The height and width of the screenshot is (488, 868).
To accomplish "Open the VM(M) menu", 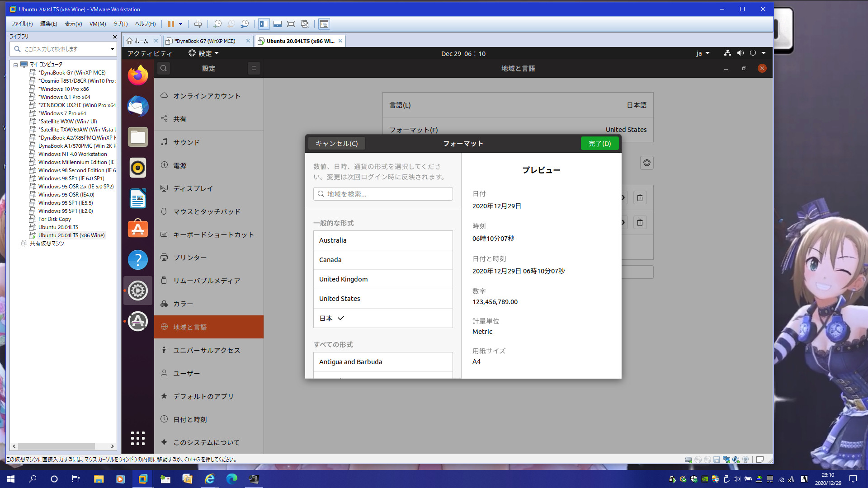I will pos(98,24).
